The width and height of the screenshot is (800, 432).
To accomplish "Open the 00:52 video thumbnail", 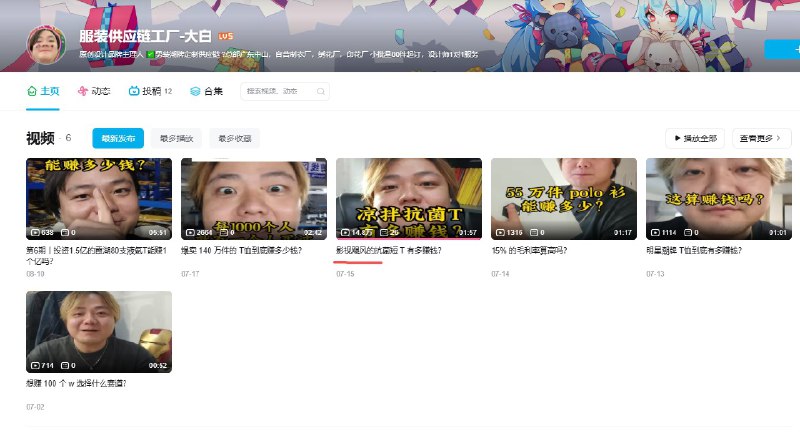I will coord(99,332).
